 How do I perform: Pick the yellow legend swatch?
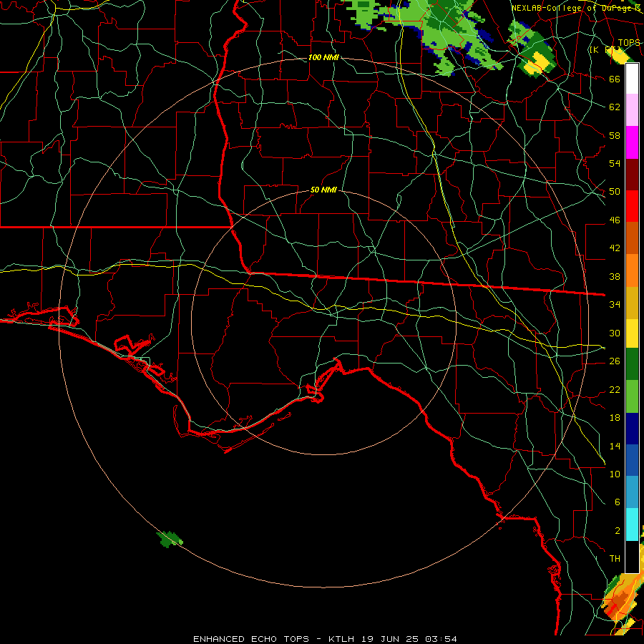coord(632,333)
